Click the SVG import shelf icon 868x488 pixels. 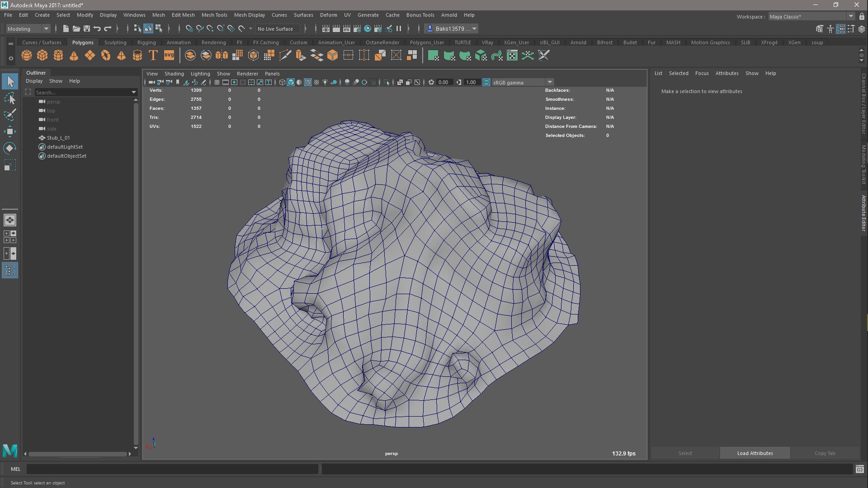169,56
